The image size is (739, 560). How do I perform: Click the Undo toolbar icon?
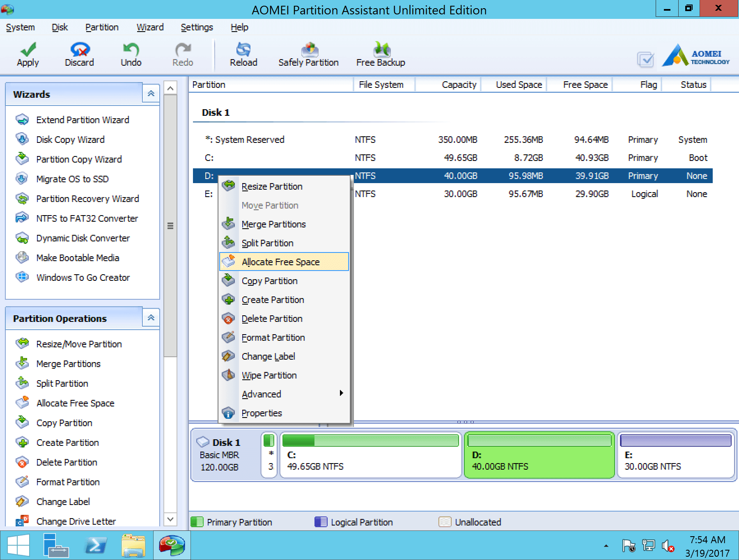pyautogui.click(x=131, y=55)
